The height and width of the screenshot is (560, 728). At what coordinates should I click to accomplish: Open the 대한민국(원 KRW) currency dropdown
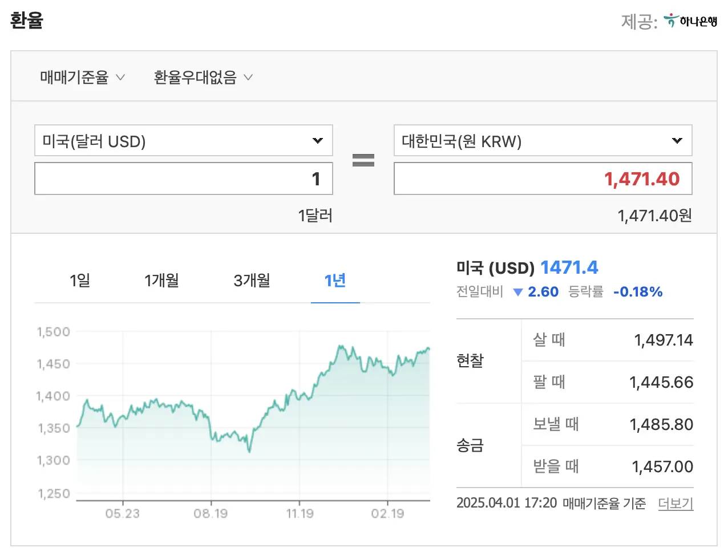click(542, 140)
